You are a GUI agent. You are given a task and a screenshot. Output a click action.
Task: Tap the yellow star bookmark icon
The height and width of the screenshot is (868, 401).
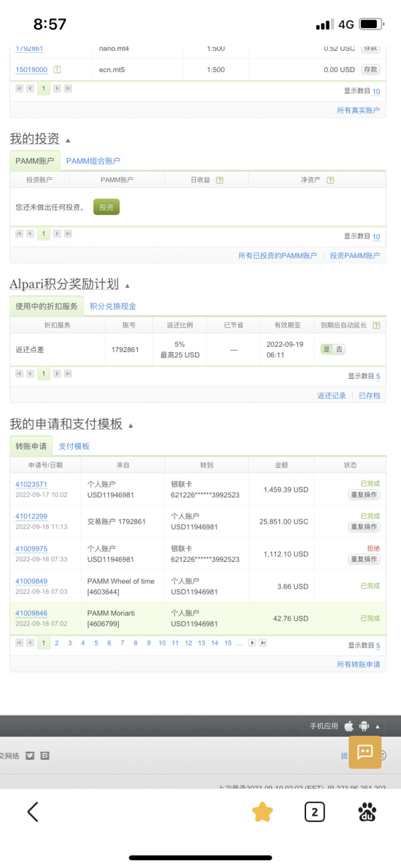pyautogui.click(x=262, y=812)
